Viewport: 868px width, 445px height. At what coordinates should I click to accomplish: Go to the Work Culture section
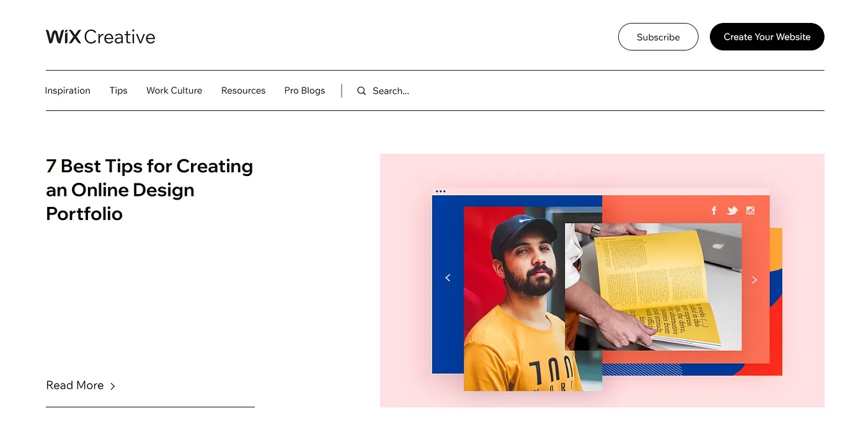[174, 90]
